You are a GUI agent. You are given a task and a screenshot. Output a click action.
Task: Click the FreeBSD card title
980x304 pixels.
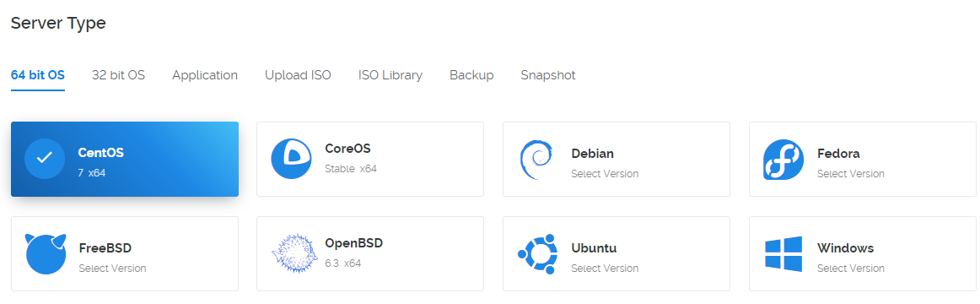(x=105, y=247)
